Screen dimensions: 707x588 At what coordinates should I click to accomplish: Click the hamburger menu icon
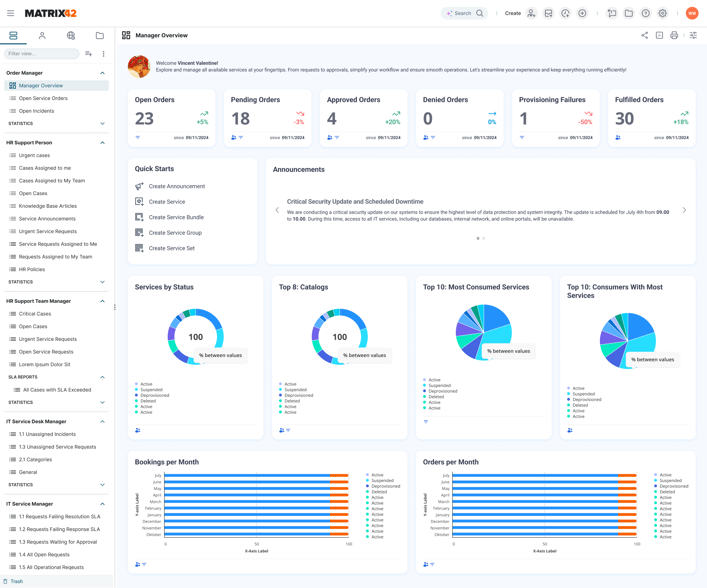11,13
